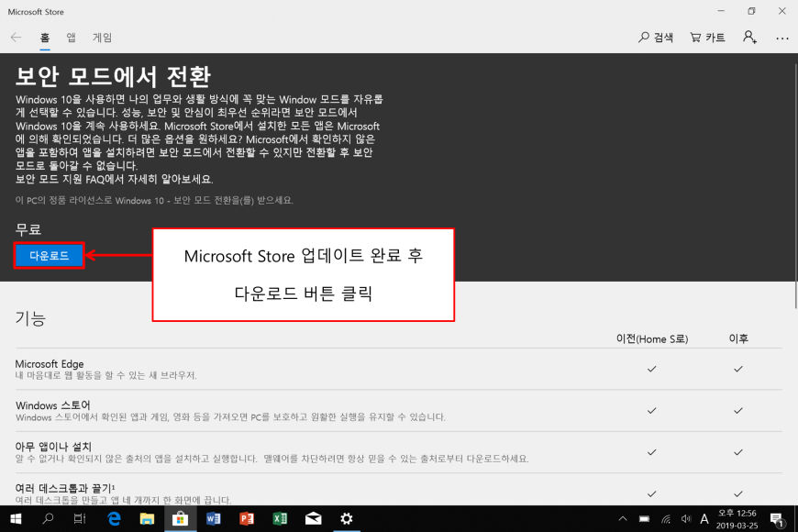The width and height of the screenshot is (798, 532).
Task: Open File Explorer from taskbar
Action: pos(147,519)
